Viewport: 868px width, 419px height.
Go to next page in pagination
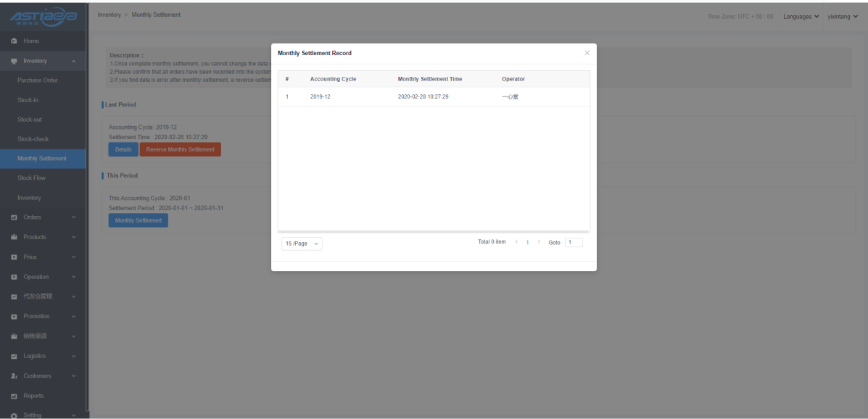click(539, 242)
